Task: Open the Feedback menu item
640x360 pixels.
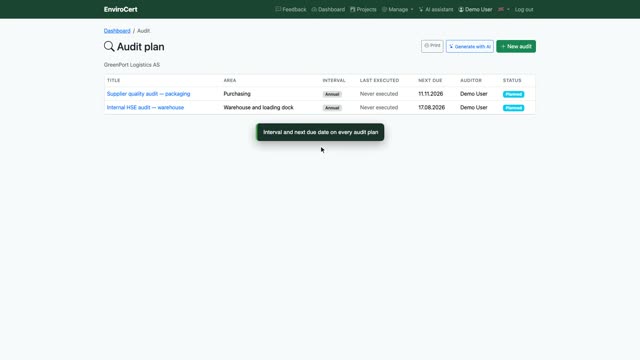Action: point(291,9)
